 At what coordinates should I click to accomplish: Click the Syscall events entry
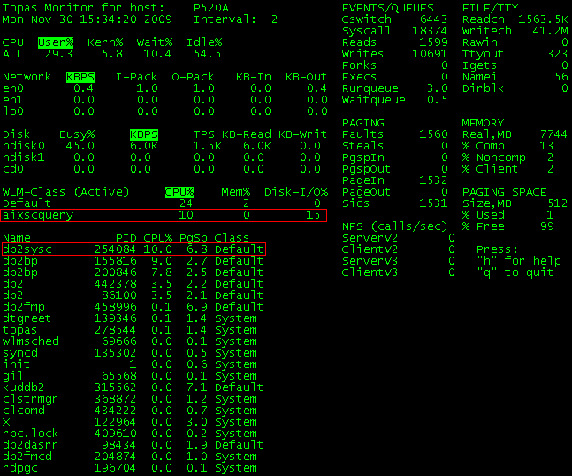coord(395,31)
